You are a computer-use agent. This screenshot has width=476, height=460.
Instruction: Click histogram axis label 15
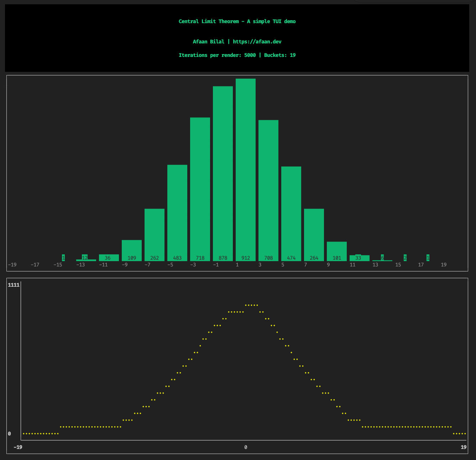[x=398, y=265]
